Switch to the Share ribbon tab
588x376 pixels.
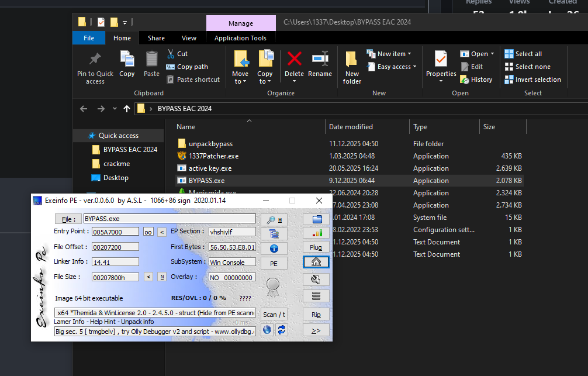[156, 38]
